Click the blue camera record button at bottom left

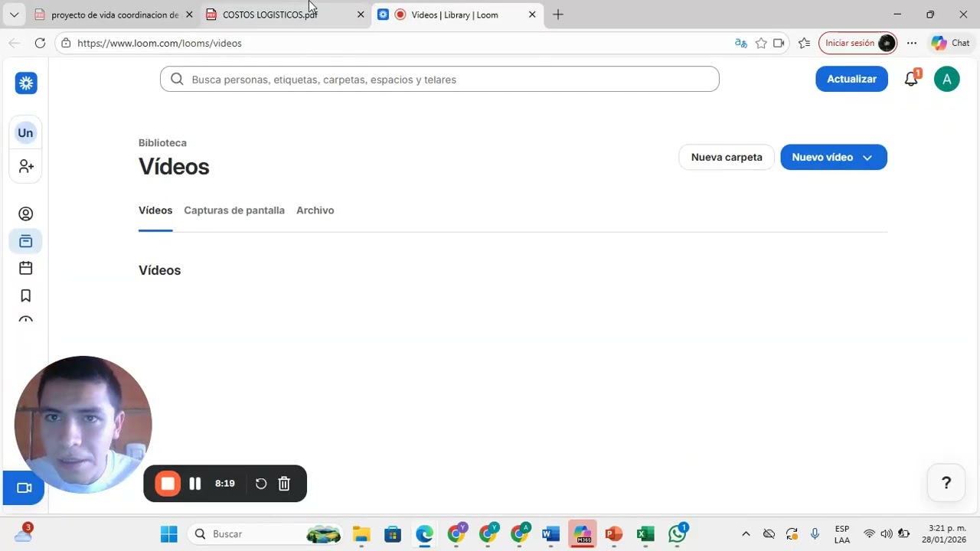point(24,488)
